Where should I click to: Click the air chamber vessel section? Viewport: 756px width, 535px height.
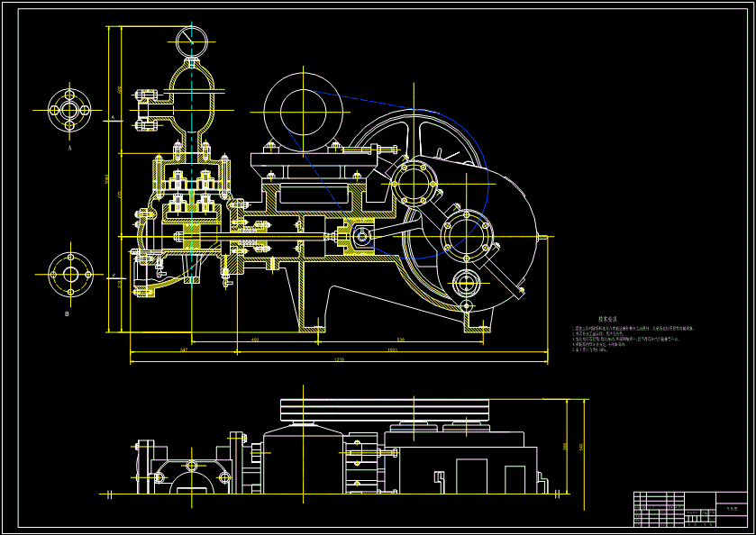click(x=191, y=100)
